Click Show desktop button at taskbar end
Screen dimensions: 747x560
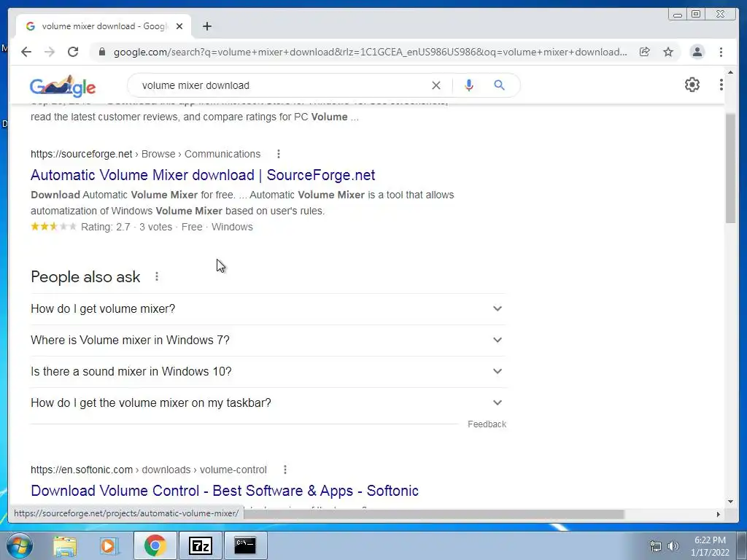tap(742, 545)
